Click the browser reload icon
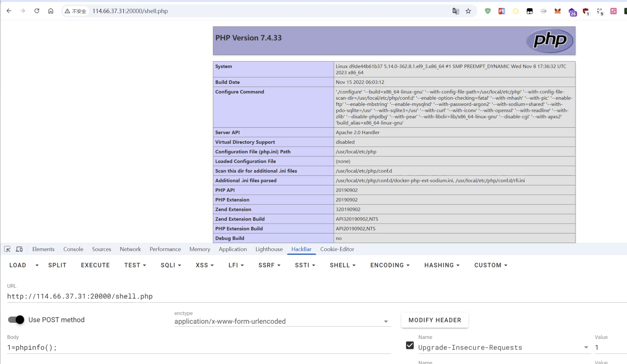The width and height of the screenshot is (627, 364). click(37, 11)
